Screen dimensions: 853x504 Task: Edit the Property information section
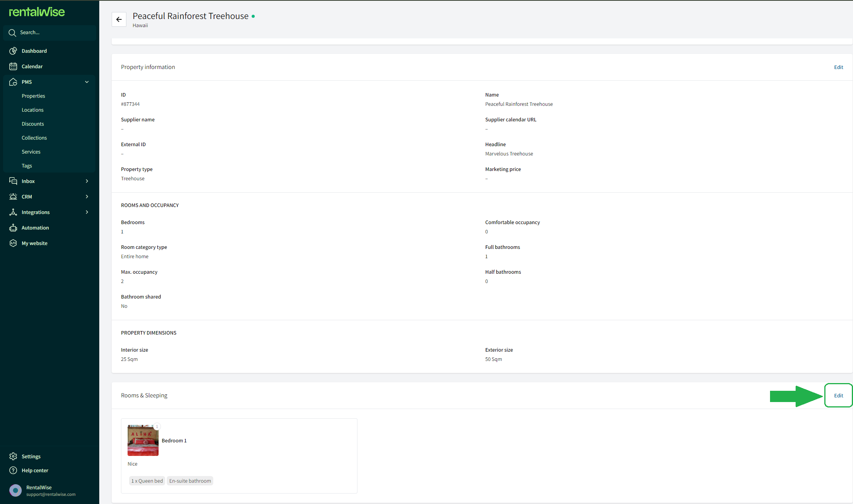point(838,67)
